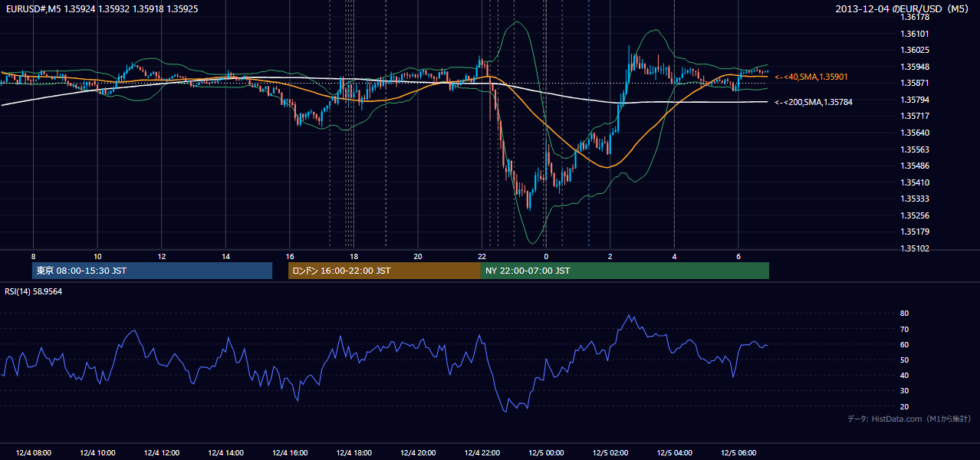This screenshot has width=980, height=460.
Task: Click hour tick label 14 under price chart
Action: point(225,256)
